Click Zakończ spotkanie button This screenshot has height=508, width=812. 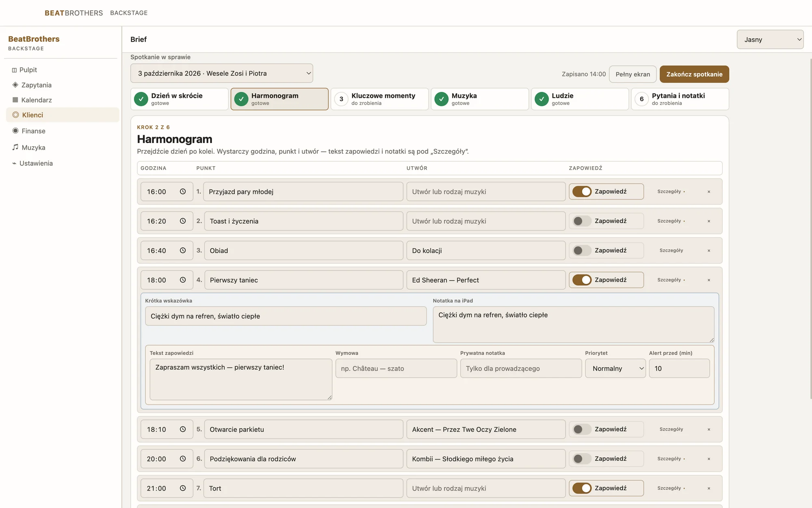click(x=694, y=74)
